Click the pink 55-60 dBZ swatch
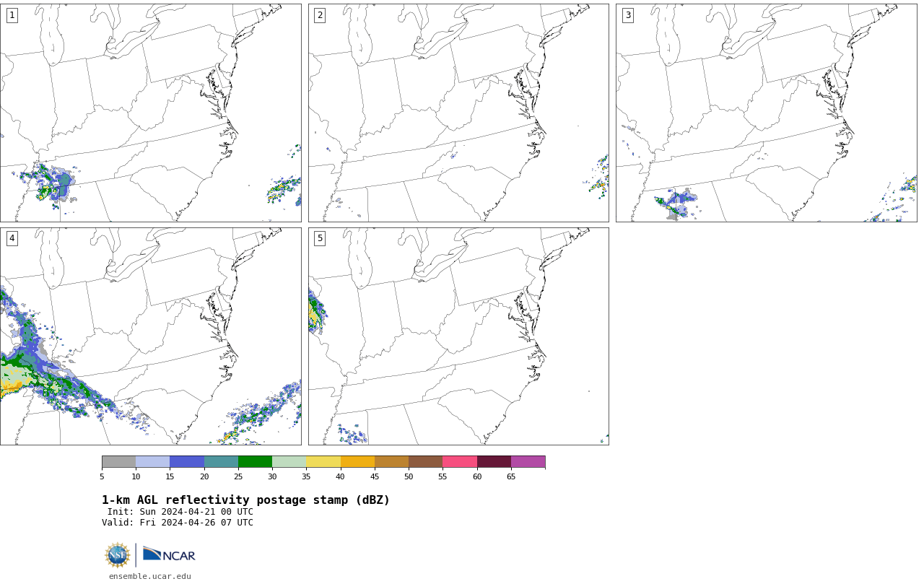This screenshot has width=924, height=584. click(460, 462)
